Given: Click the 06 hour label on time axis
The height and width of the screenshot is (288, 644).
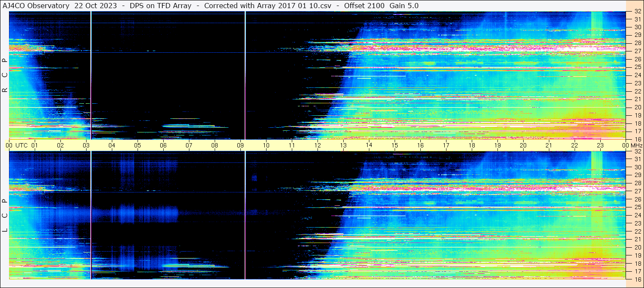Looking at the screenshot, I should 163,145.
